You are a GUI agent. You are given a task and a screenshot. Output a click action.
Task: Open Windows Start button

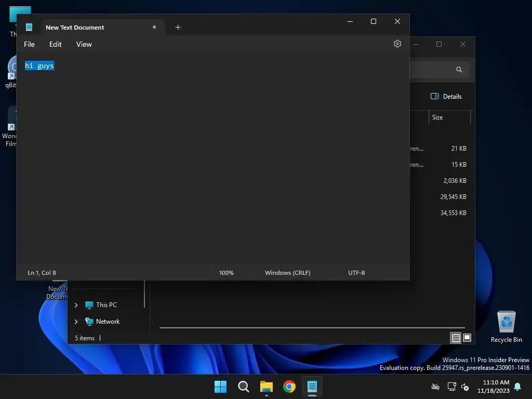point(220,387)
